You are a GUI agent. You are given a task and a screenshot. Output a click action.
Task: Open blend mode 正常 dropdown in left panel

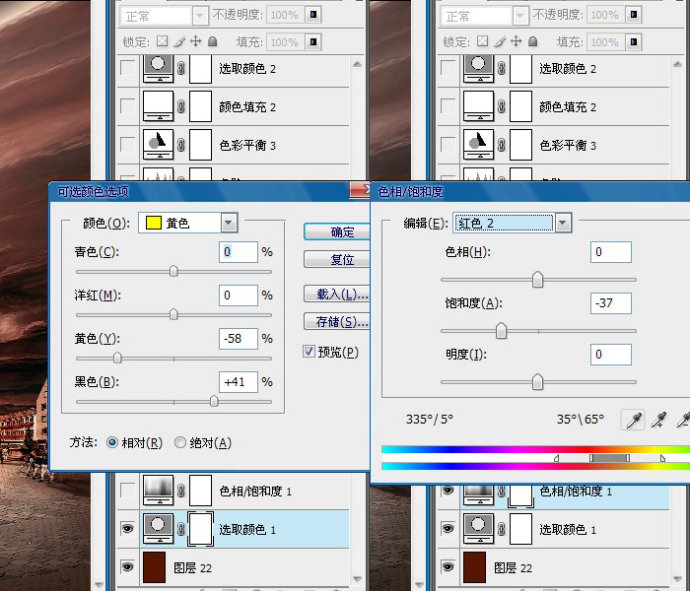pyautogui.click(x=199, y=16)
